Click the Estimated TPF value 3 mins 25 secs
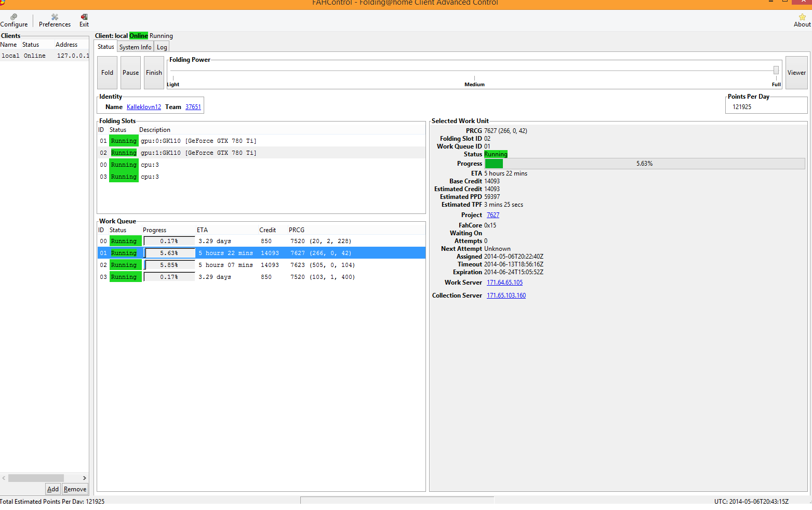 point(503,205)
